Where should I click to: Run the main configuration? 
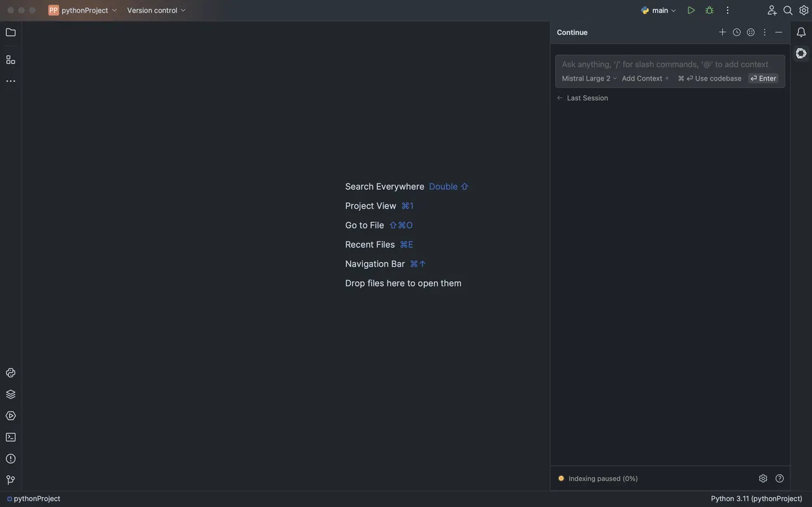coord(691,10)
